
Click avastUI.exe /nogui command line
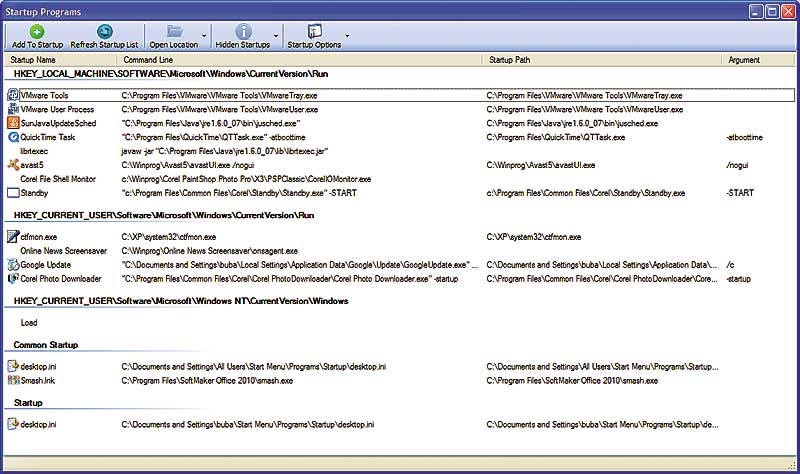188,165
